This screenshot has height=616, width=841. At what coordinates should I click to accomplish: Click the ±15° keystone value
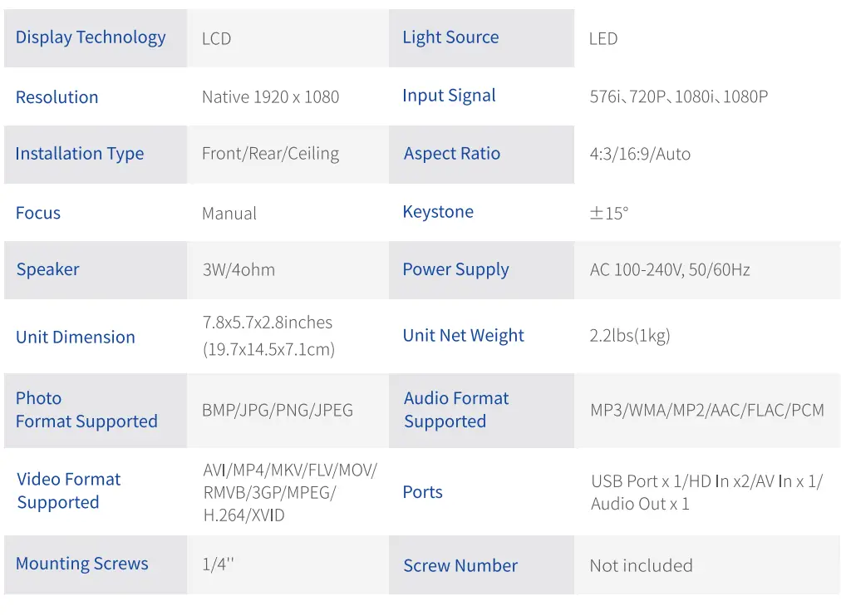pyautogui.click(x=609, y=214)
